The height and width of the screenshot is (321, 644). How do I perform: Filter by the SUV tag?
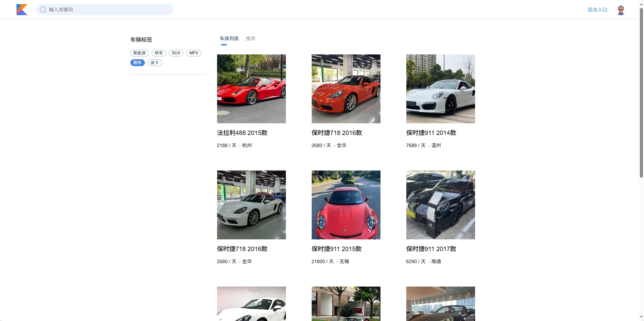tap(176, 53)
